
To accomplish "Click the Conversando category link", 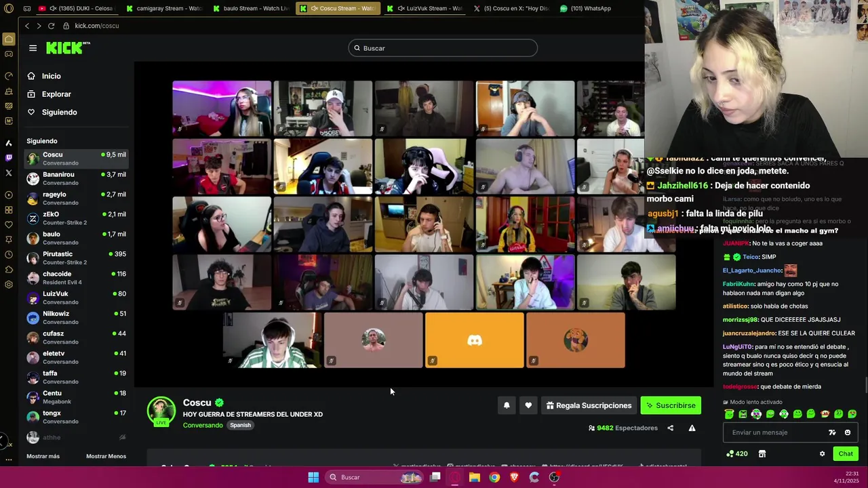I will 203,425.
